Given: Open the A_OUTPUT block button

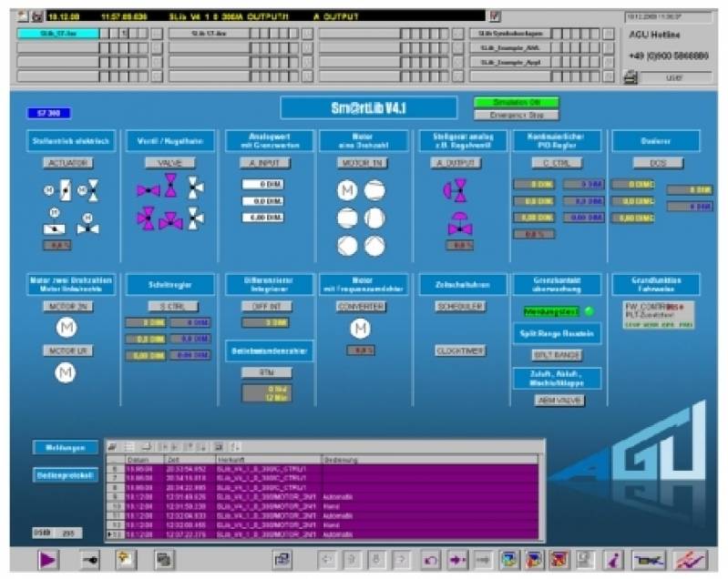Looking at the screenshot, I should click(456, 163).
